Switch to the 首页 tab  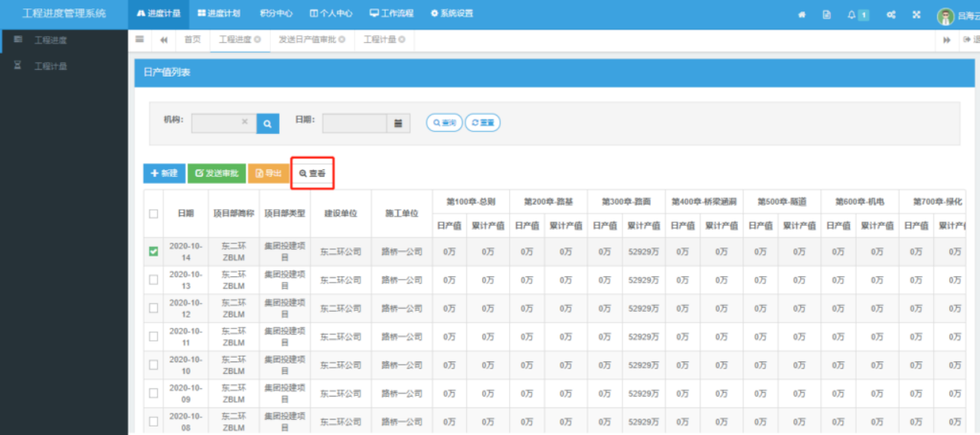point(192,40)
